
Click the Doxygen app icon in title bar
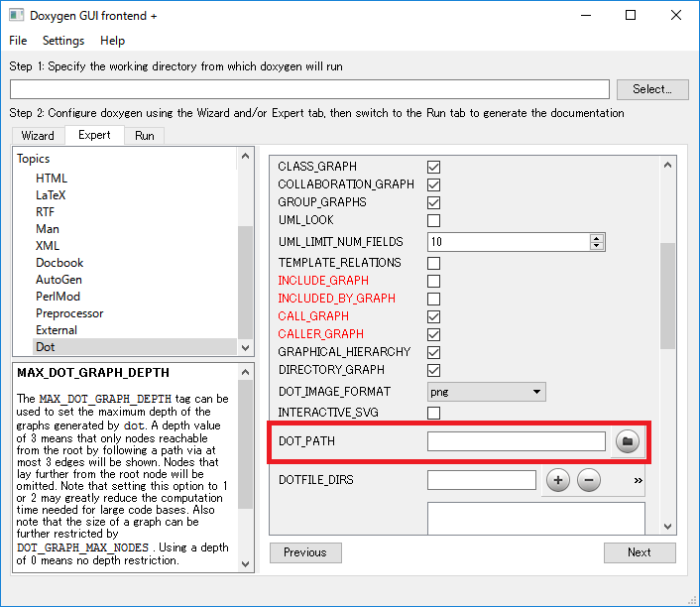[x=17, y=15]
